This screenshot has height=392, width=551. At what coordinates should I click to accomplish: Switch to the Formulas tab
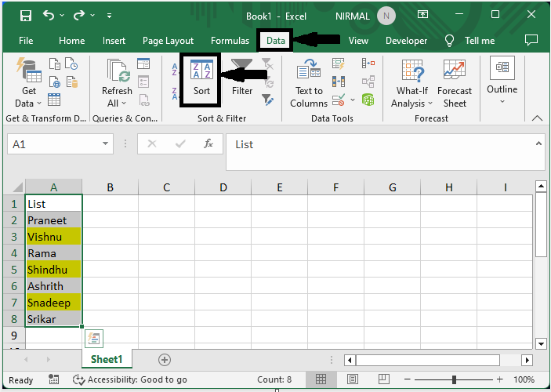(230, 41)
